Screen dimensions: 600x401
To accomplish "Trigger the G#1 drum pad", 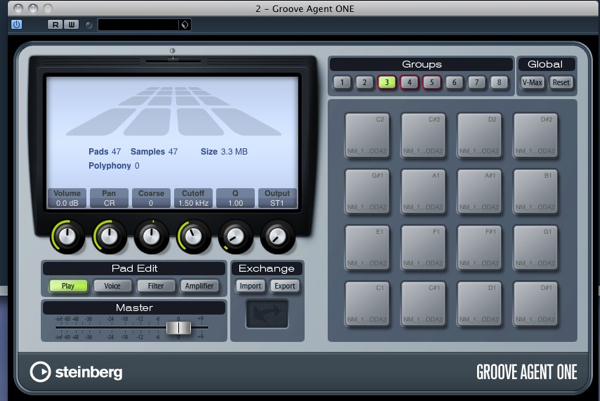I will pyautogui.click(x=367, y=191).
